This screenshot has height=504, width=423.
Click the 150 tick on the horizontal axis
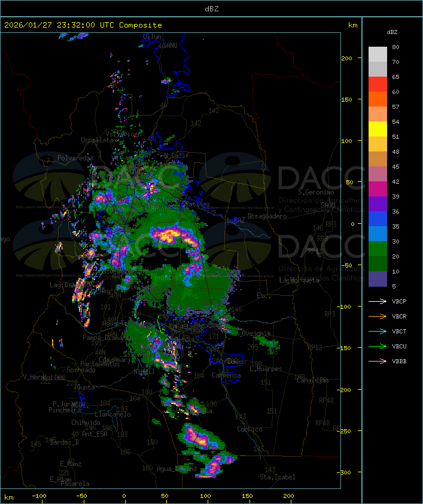(x=247, y=496)
